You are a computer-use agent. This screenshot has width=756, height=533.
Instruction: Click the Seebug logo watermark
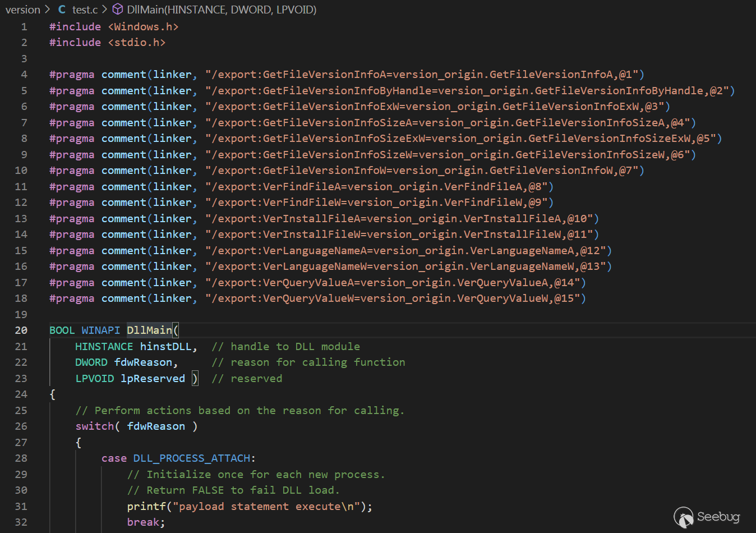coord(707,517)
